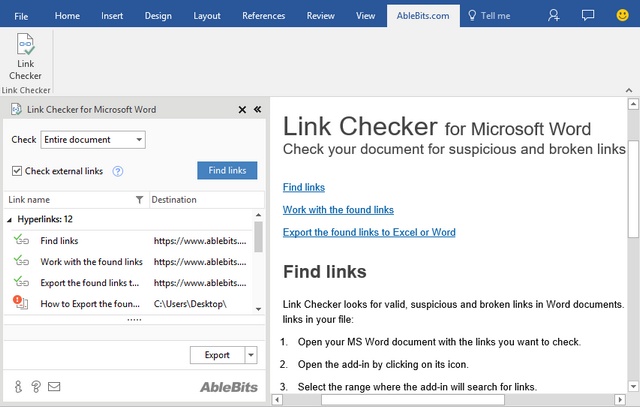Image resolution: width=640 pixels, height=407 pixels.
Task: Click the smiley feedback icon
Action: (x=622, y=16)
